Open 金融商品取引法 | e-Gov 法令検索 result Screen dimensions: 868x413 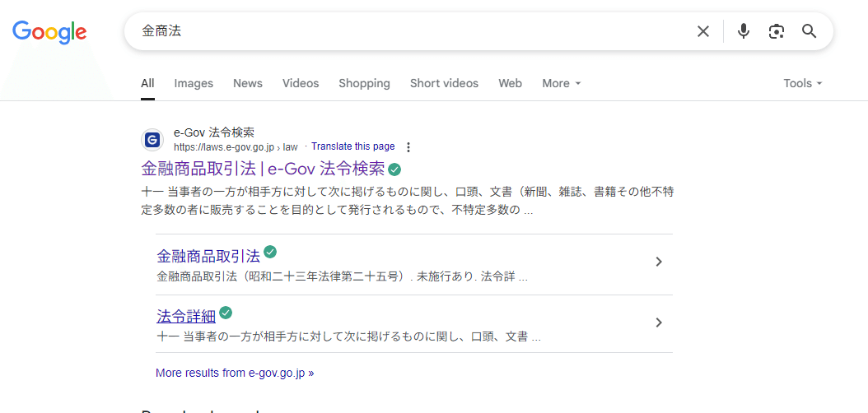coord(263,169)
